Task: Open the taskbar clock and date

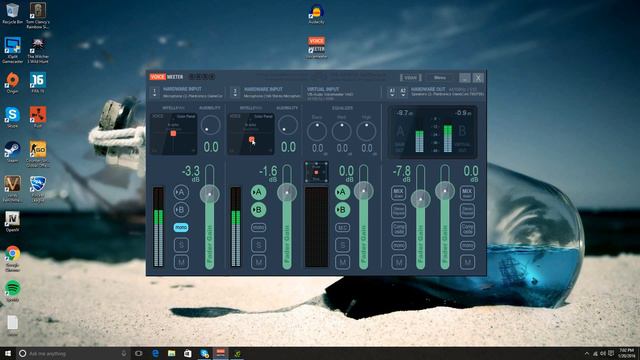Action: pos(626,353)
